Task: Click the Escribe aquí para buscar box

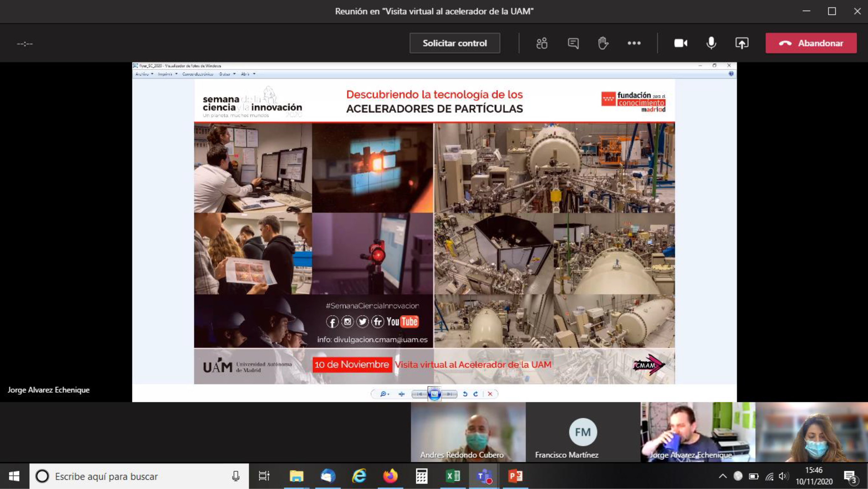Action: pos(135,476)
